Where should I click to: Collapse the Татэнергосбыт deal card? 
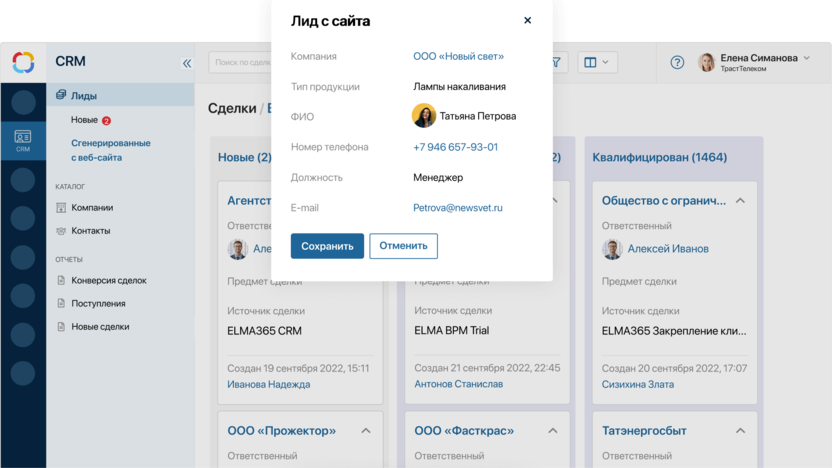click(x=740, y=431)
